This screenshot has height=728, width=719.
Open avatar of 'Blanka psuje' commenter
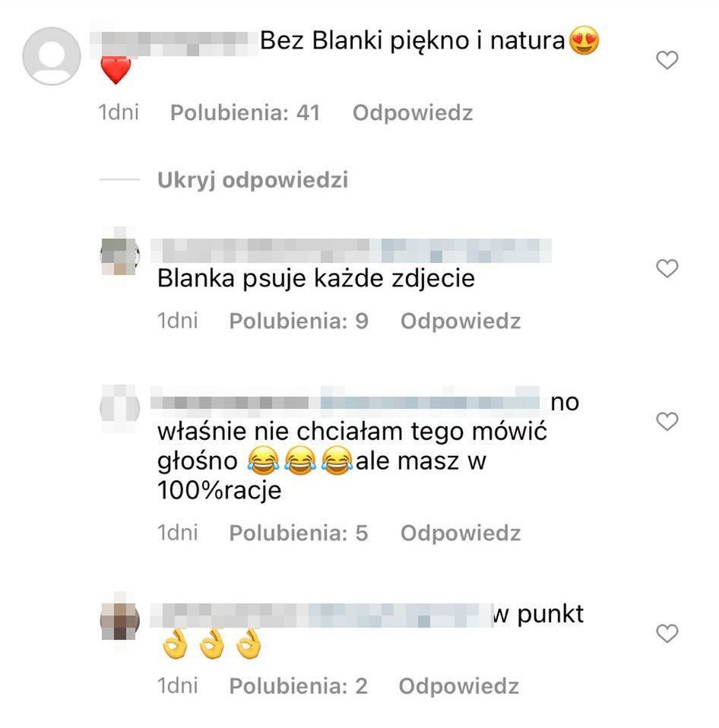[x=120, y=252]
